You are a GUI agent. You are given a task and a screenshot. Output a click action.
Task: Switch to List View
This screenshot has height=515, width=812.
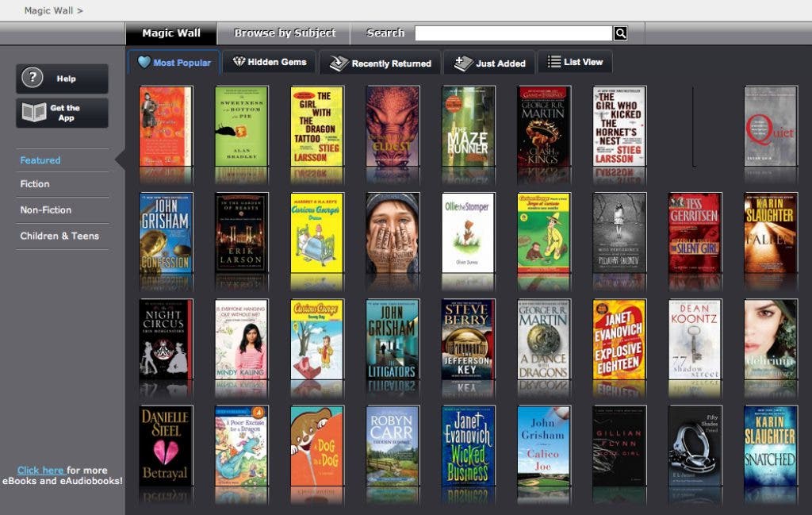[x=576, y=62]
